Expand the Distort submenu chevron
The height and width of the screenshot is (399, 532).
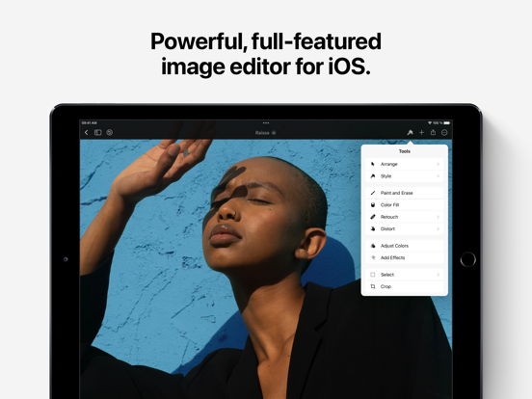pos(438,229)
